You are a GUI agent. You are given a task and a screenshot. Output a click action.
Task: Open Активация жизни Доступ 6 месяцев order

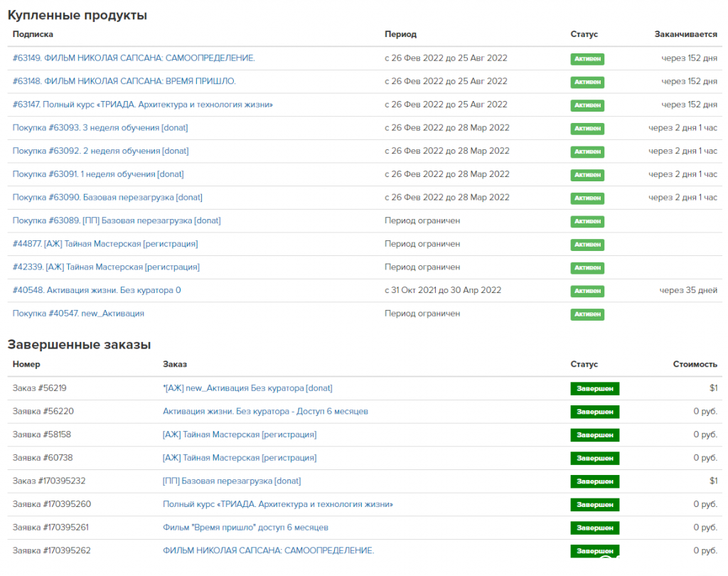pos(265,411)
